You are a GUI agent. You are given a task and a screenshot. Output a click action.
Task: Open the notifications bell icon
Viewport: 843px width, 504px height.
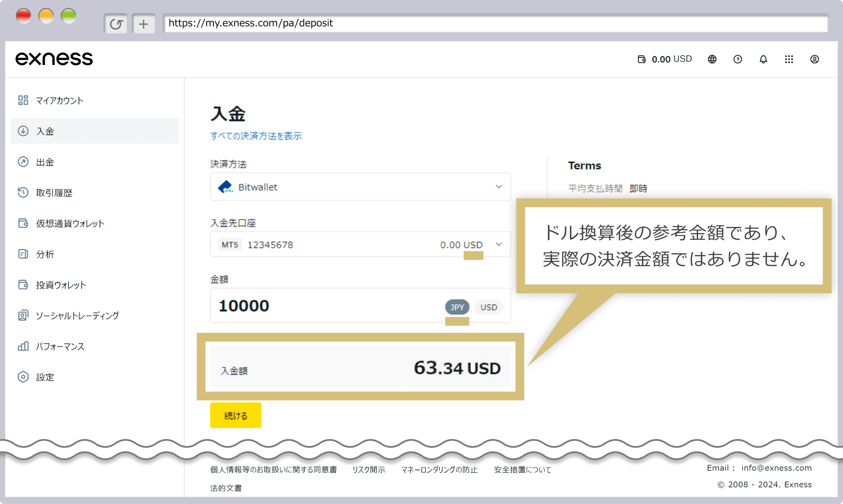point(764,59)
